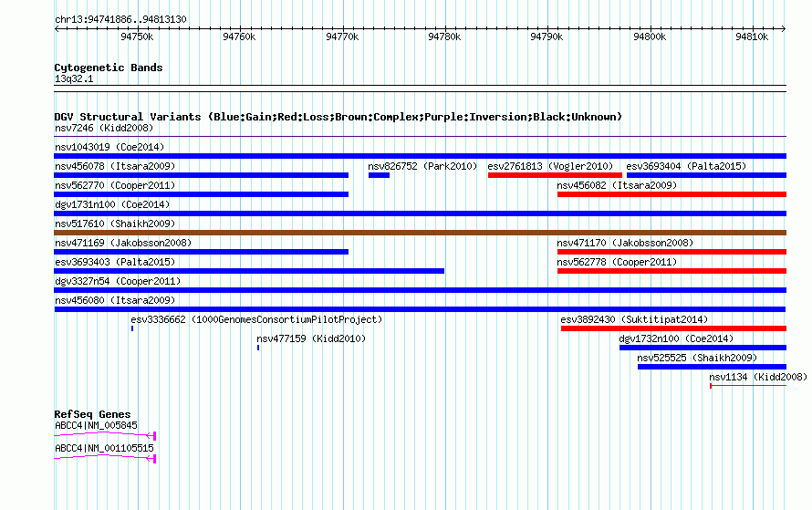Select the ABCC4 NM_005845 magenta exon block

click(154, 436)
